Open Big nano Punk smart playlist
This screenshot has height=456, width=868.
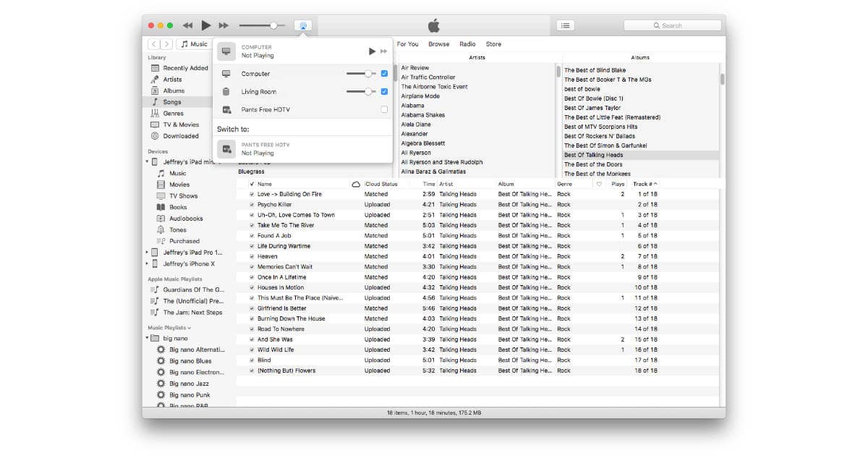click(x=190, y=395)
